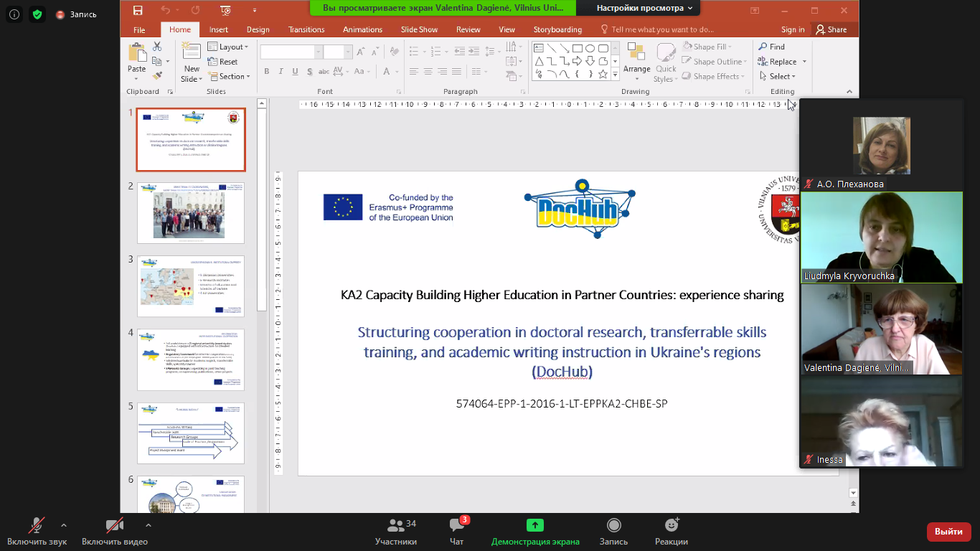Toggle Bold formatting

point(267,71)
